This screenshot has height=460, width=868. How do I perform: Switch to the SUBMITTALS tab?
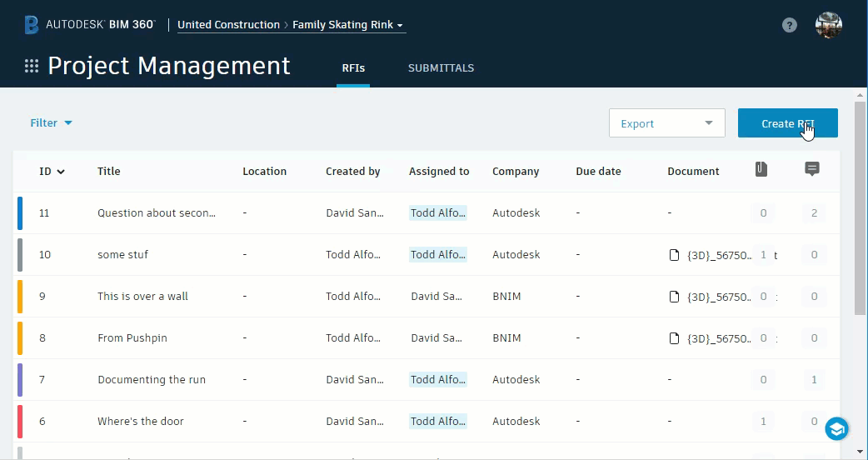(x=441, y=68)
